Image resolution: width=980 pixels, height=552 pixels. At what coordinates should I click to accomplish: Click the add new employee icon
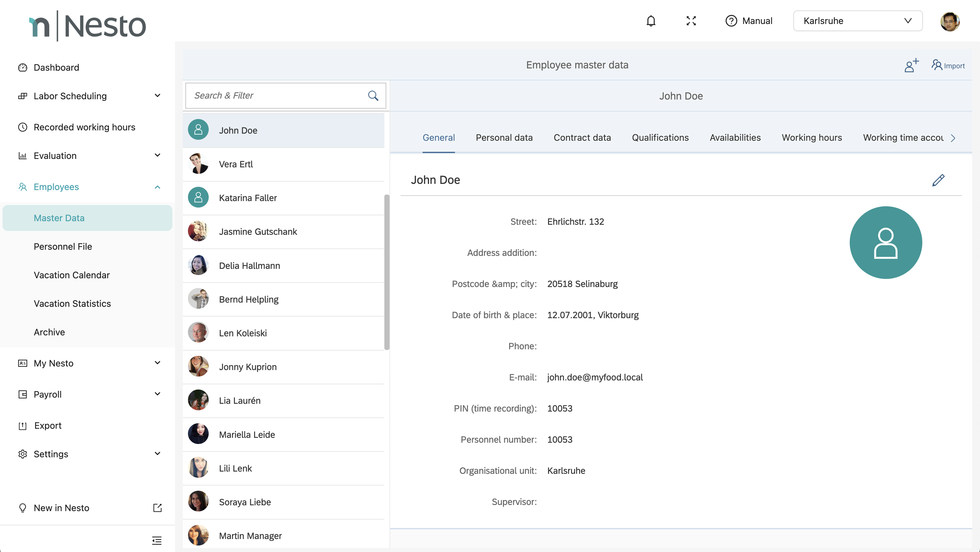coord(911,65)
